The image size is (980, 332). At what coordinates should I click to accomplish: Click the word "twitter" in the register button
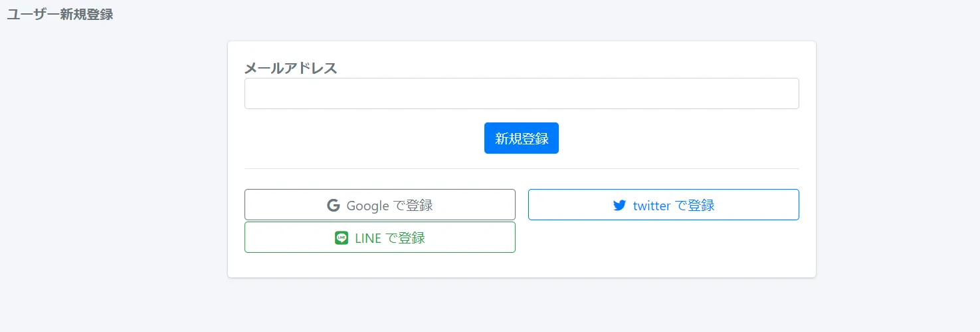point(651,206)
